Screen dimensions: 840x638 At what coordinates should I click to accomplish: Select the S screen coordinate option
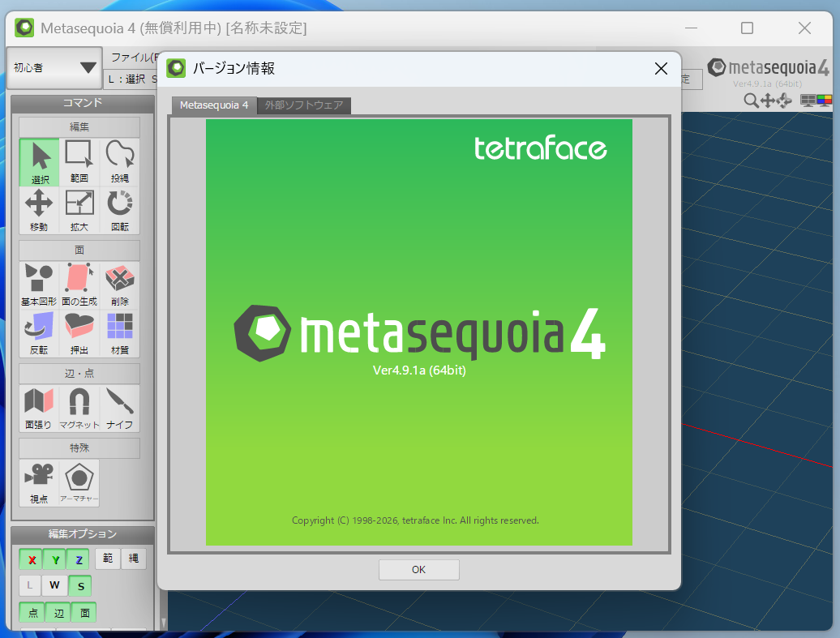80,585
